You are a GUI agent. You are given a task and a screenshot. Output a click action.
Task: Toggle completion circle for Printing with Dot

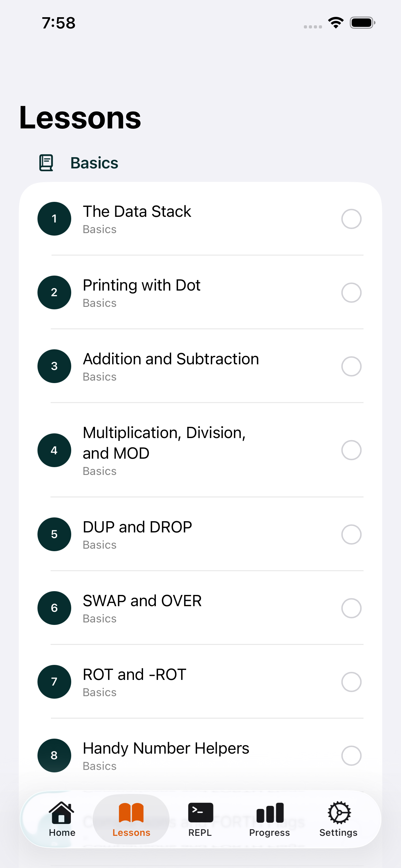click(x=351, y=292)
